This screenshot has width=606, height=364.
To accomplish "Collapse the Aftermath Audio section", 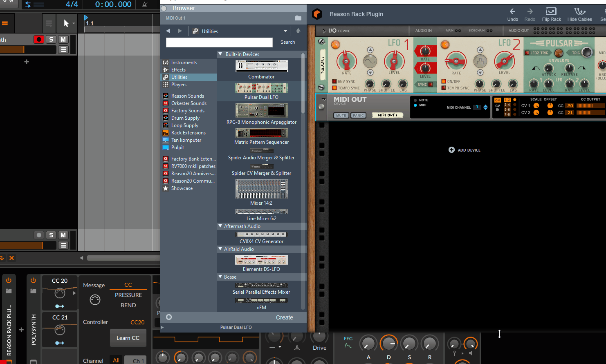I will pos(220,226).
